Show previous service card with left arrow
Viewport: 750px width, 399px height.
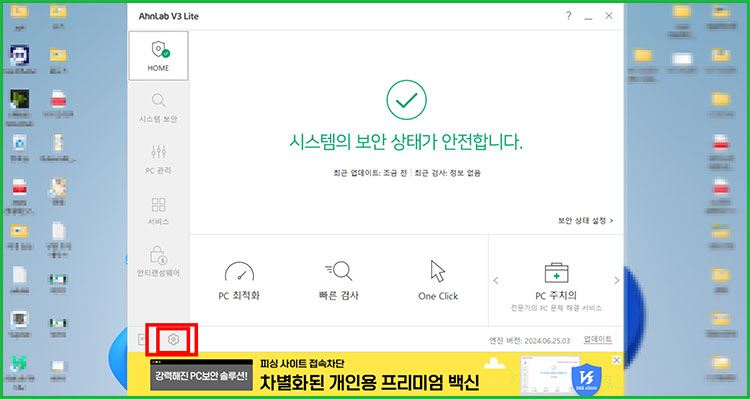pos(496,280)
